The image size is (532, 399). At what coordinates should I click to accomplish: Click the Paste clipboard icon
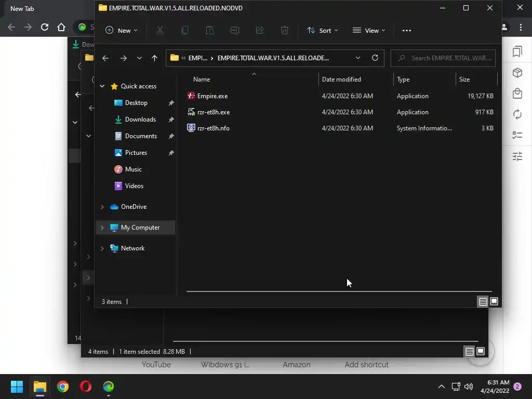tap(210, 31)
